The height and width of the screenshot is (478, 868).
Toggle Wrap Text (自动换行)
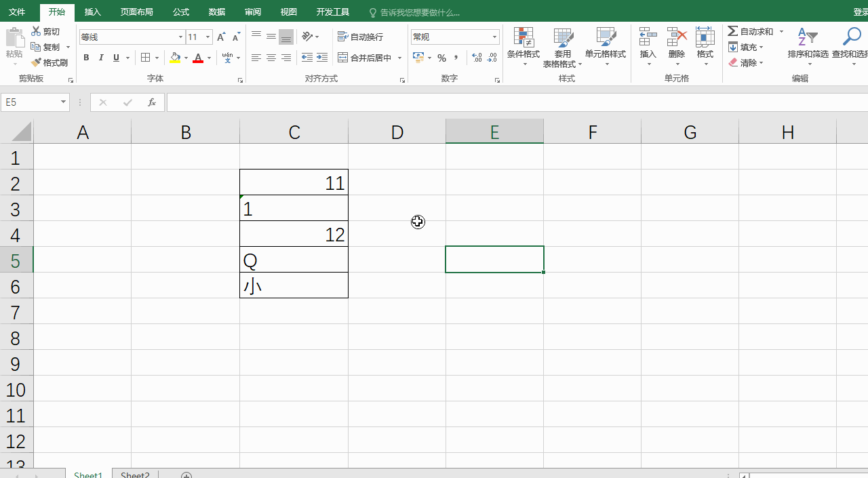[x=360, y=37]
